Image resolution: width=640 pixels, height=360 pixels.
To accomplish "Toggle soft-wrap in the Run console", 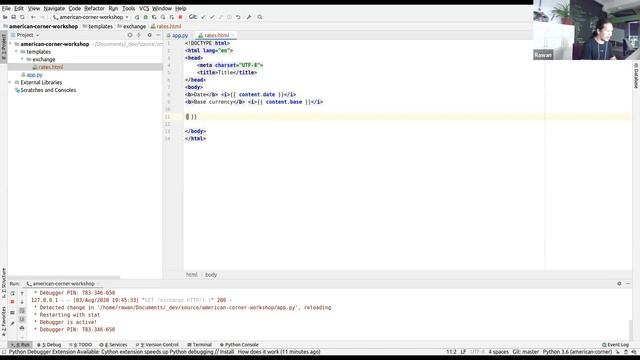I will (22, 311).
